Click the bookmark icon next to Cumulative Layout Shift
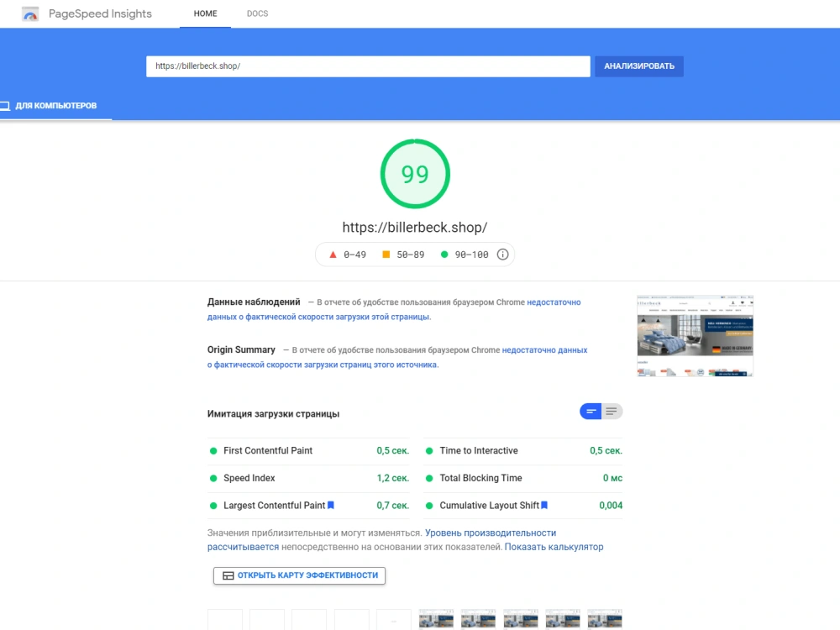This screenshot has height=630, width=840. point(544,505)
